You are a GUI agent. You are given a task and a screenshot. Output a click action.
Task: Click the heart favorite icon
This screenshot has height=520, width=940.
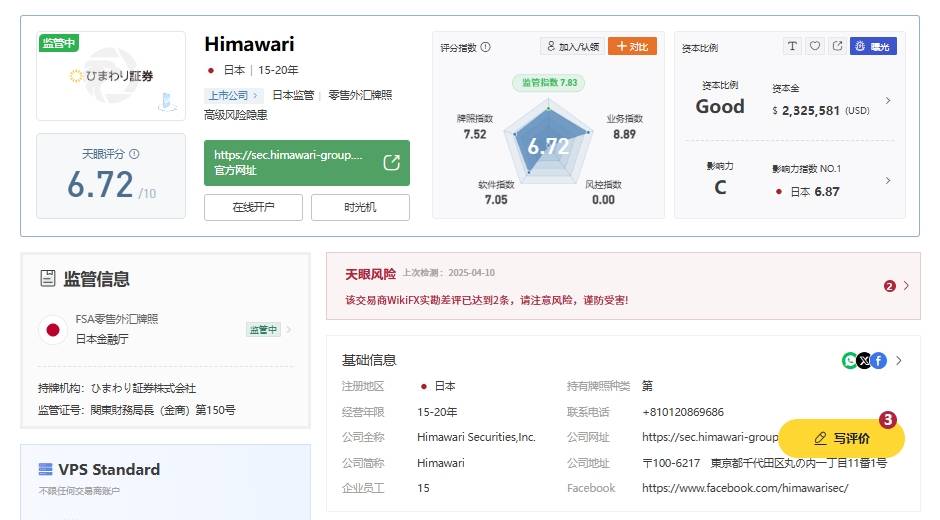click(x=815, y=46)
